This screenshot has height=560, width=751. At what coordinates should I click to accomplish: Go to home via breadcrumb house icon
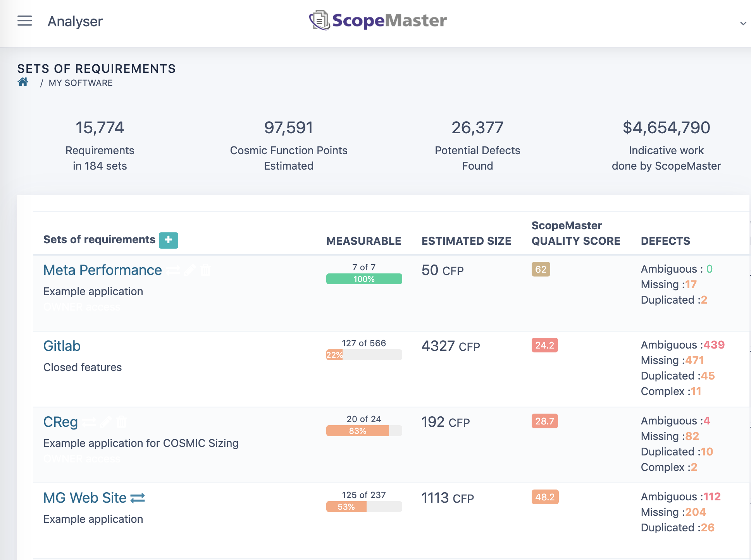click(x=23, y=82)
